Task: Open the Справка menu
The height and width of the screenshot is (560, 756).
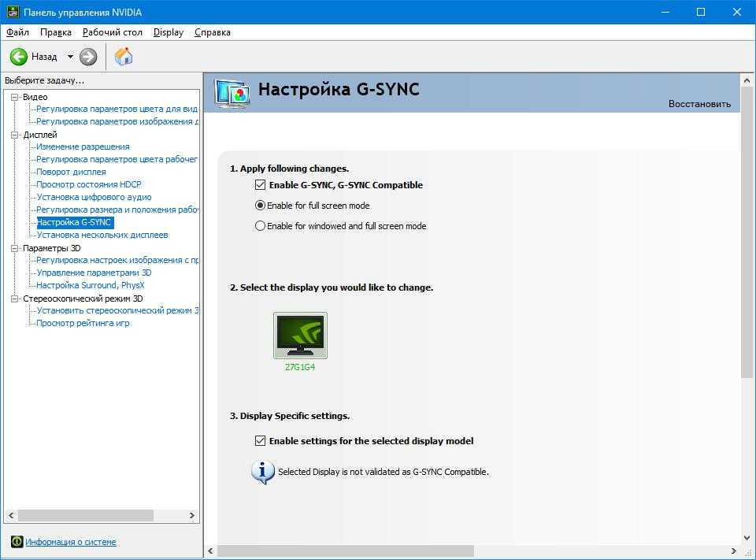Action: (212, 32)
